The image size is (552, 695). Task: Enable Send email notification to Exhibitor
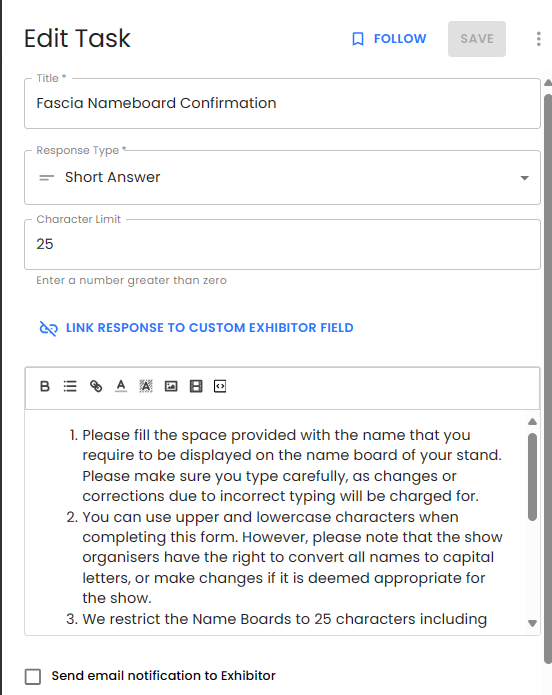pos(33,677)
